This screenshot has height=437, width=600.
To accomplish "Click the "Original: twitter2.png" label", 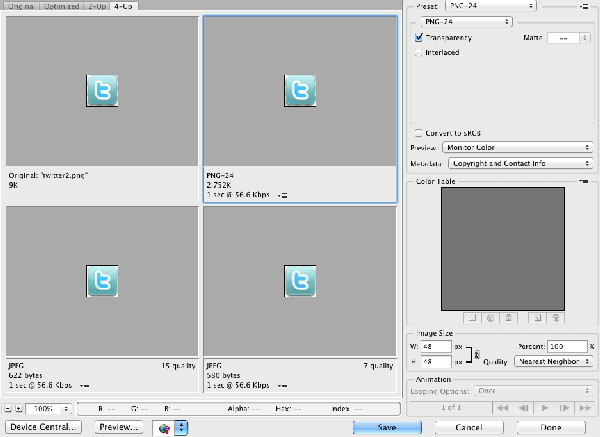I will 48,175.
